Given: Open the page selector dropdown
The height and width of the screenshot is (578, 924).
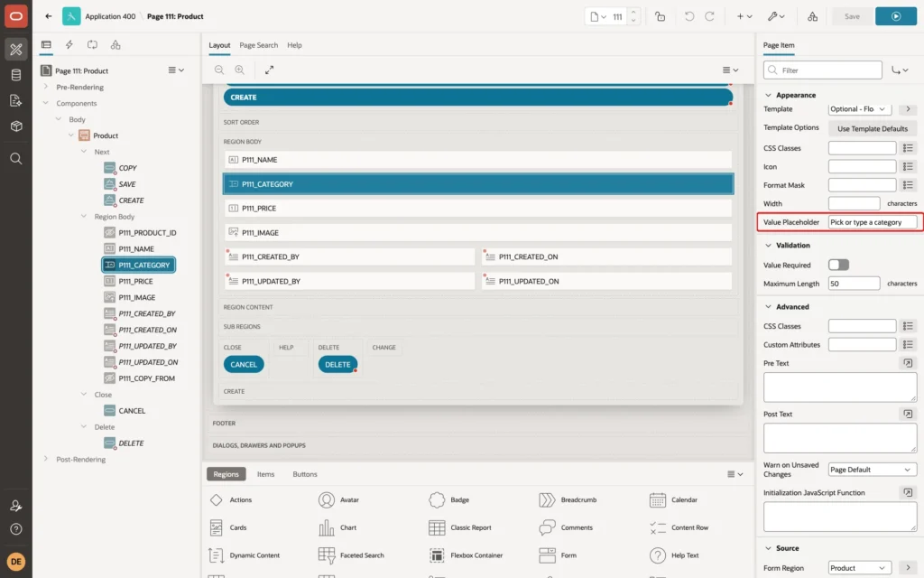Looking at the screenshot, I should point(598,16).
